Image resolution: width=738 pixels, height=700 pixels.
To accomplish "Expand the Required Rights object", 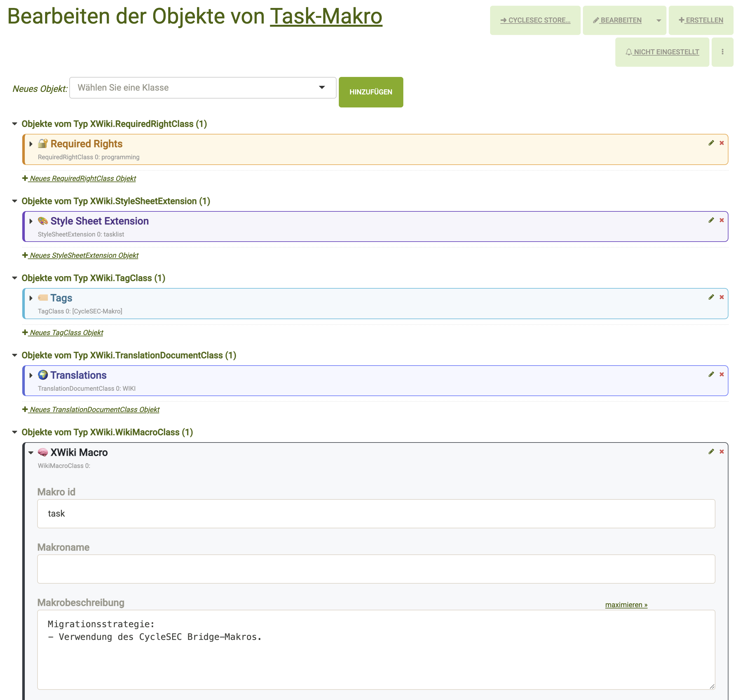I will (x=31, y=144).
